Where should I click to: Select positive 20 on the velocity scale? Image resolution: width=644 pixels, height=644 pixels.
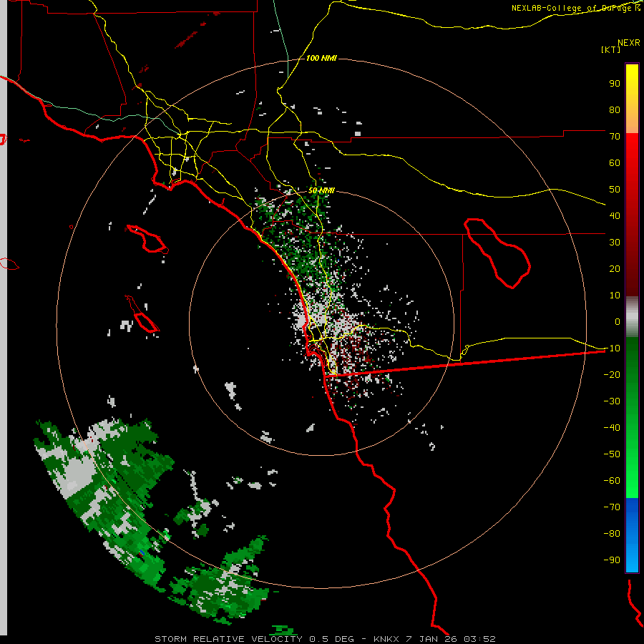click(x=615, y=268)
